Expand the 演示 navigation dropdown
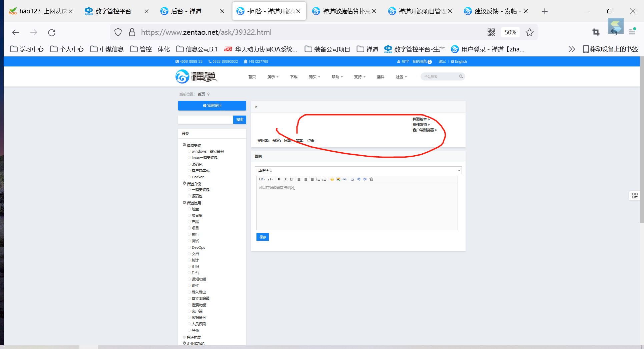The image size is (644, 349). pyautogui.click(x=273, y=77)
